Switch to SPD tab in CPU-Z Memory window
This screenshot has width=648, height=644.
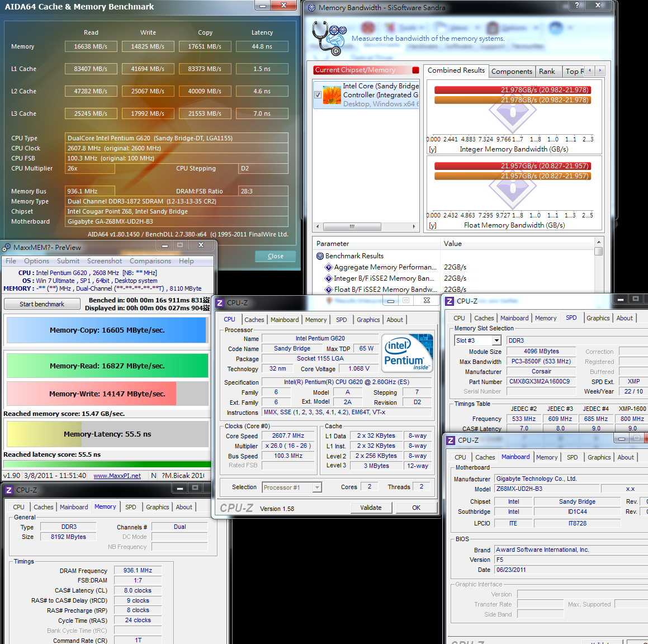[x=131, y=507]
